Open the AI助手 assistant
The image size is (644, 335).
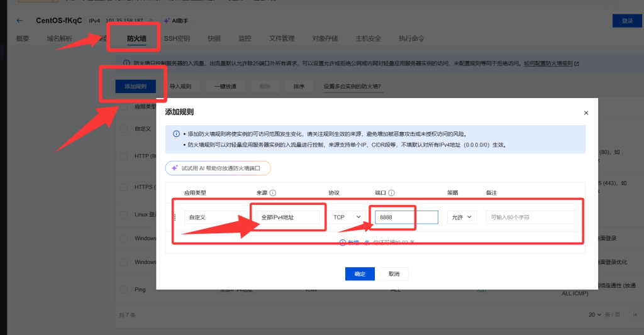click(176, 21)
